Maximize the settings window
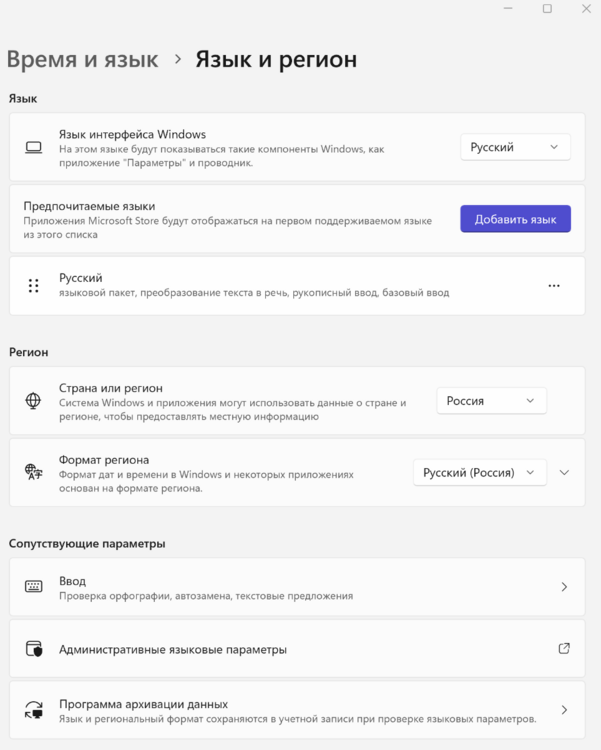 [x=547, y=9]
